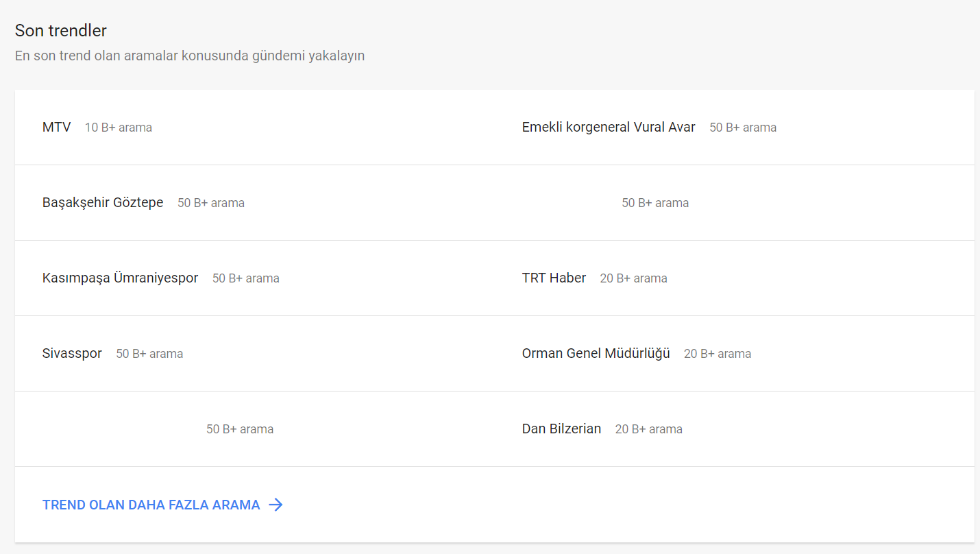The image size is (980, 554).
Task: Open Emekli korgeneral Vural Avar trend
Action: [x=609, y=128]
